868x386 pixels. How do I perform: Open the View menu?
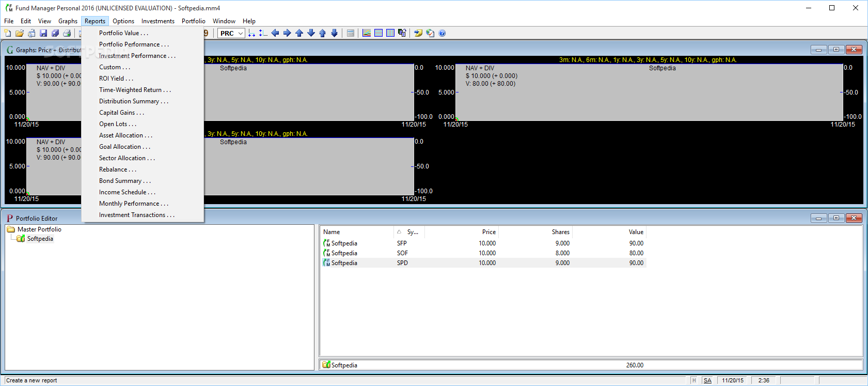click(44, 21)
